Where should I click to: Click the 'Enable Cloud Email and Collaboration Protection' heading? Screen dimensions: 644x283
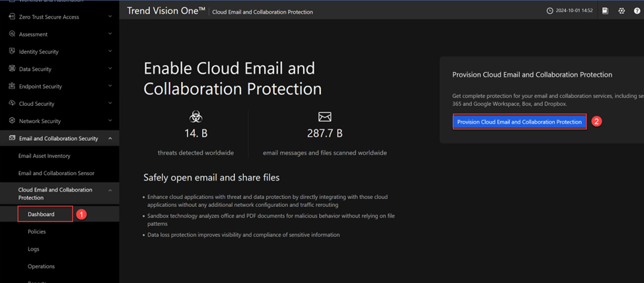233,79
